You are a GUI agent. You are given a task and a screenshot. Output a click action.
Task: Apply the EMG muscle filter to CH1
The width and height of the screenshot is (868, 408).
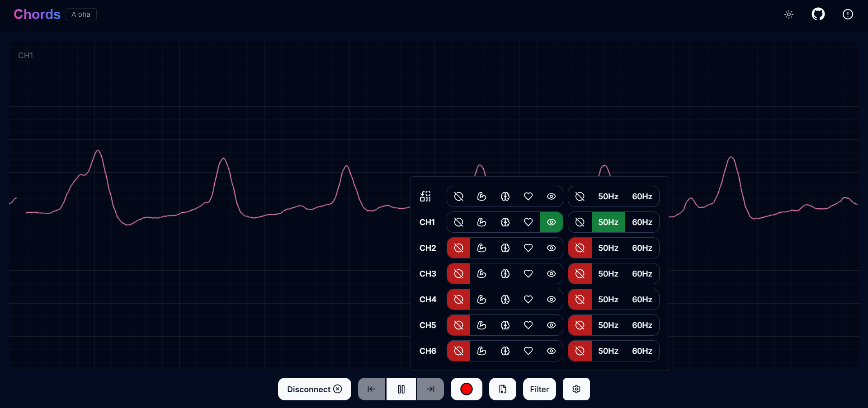pyautogui.click(x=481, y=222)
